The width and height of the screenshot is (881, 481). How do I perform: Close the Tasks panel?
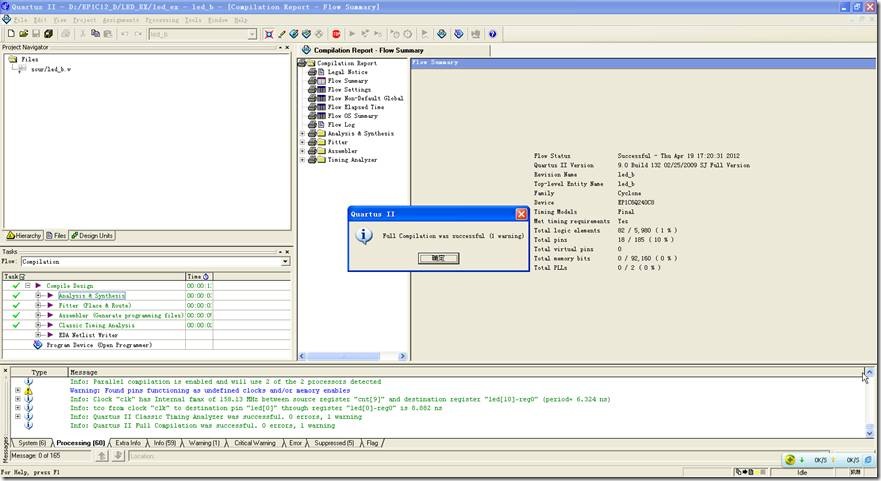coord(287,252)
